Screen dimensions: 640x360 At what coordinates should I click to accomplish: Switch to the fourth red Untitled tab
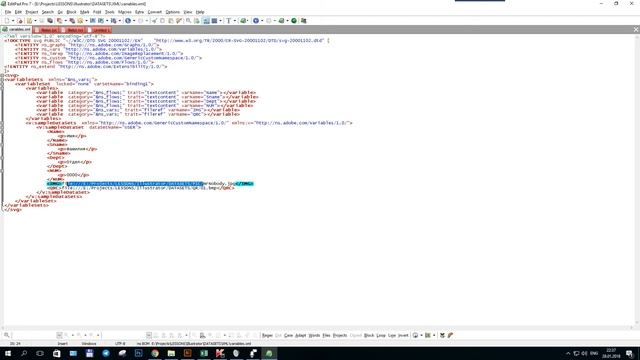click(x=99, y=30)
